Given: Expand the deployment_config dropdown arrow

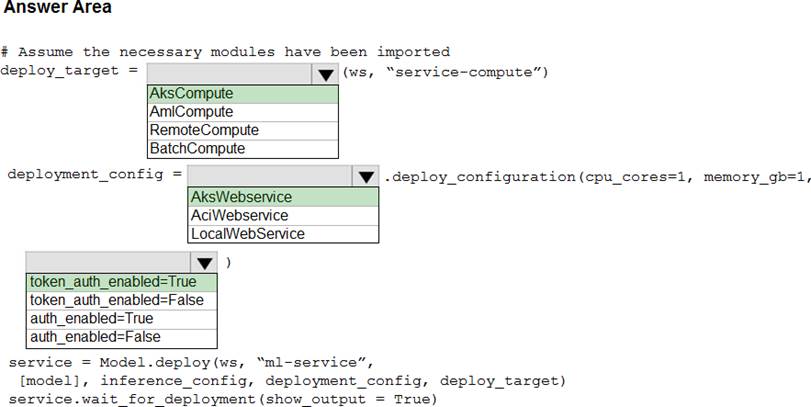Looking at the screenshot, I should click(x=366, y=176).
